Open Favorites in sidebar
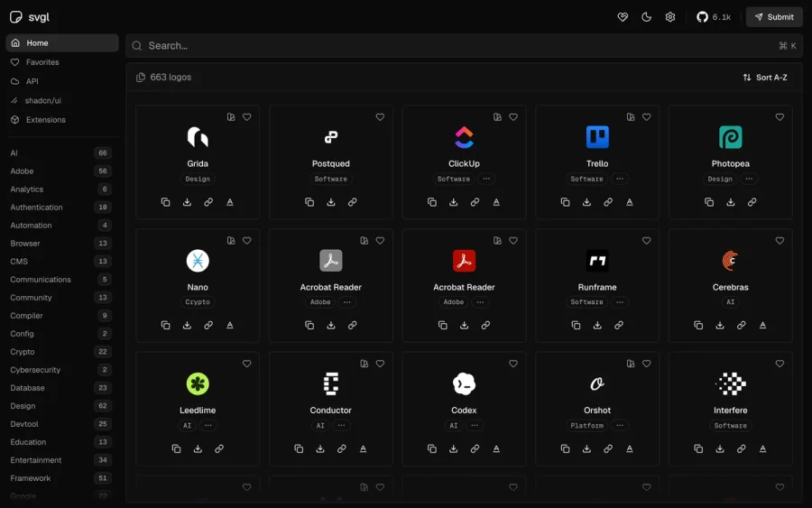Viewport: 812px width, 508px height. (62, 62)
